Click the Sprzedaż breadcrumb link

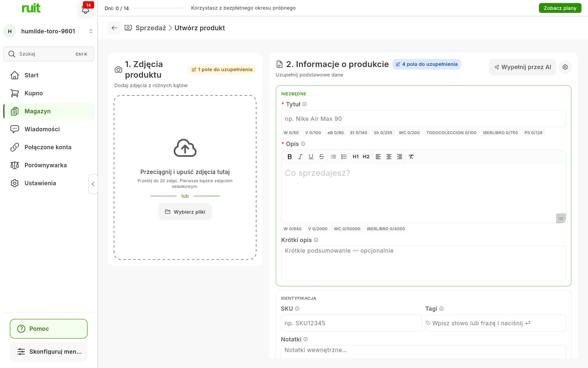coord(151,28)
